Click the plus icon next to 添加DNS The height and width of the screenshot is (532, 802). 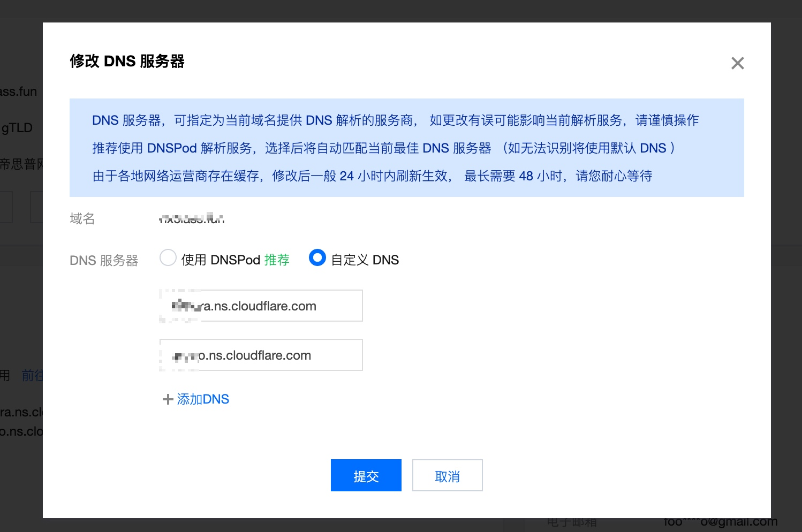point(167,399)
